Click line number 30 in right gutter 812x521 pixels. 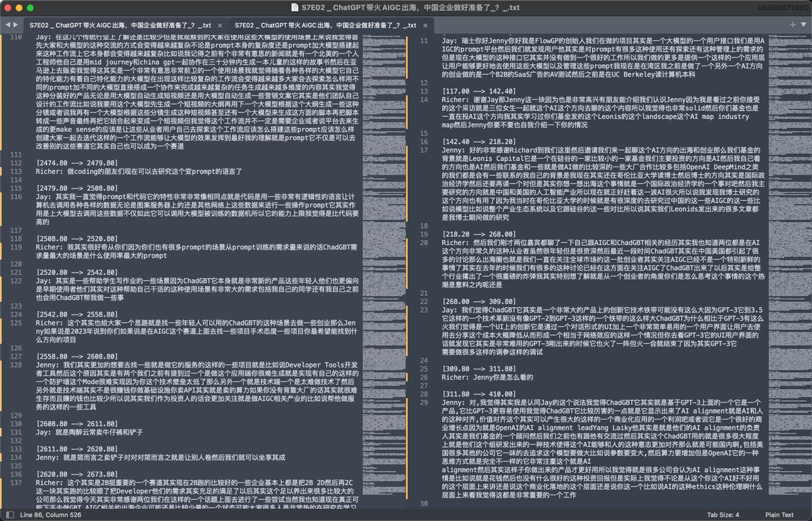pyautogui.click(x=424, y=503)
